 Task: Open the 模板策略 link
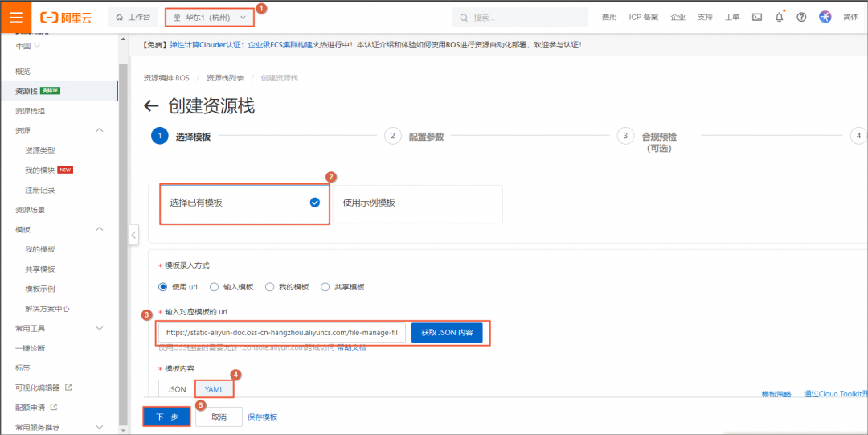[776, 394]
